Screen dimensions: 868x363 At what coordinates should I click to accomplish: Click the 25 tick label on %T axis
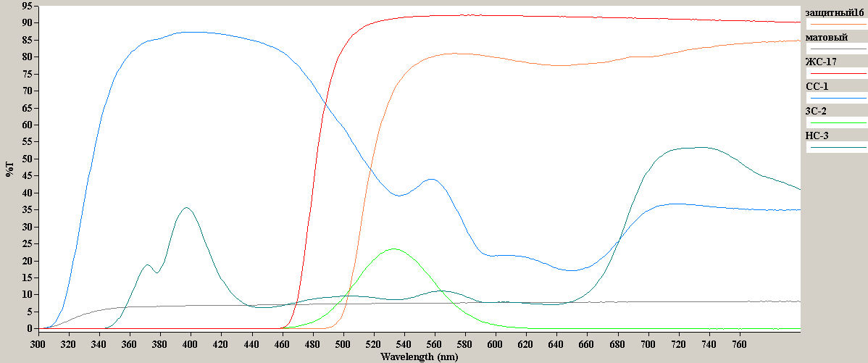tap(28, 244)
